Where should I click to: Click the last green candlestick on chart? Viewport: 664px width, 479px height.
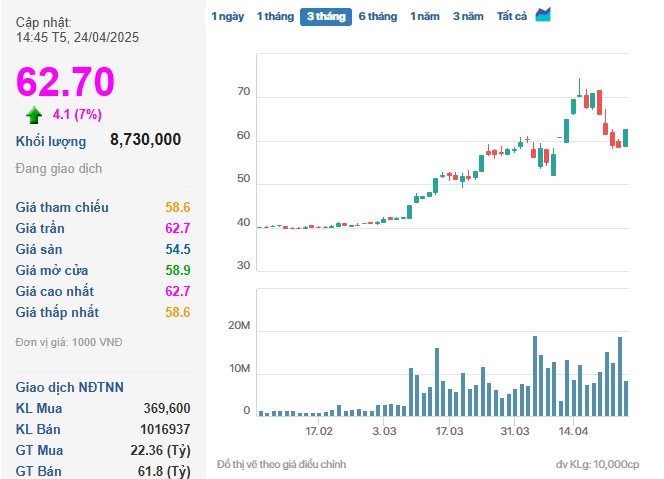(x=625, y=138)
